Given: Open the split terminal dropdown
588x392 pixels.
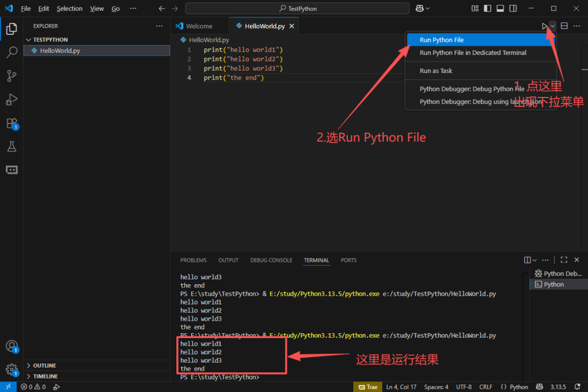Looking at the screenshot, I should click(535, 260).
